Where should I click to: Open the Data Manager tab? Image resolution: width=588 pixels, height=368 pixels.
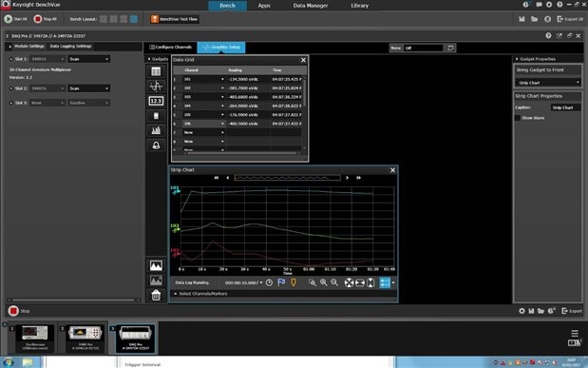point(310,6)
